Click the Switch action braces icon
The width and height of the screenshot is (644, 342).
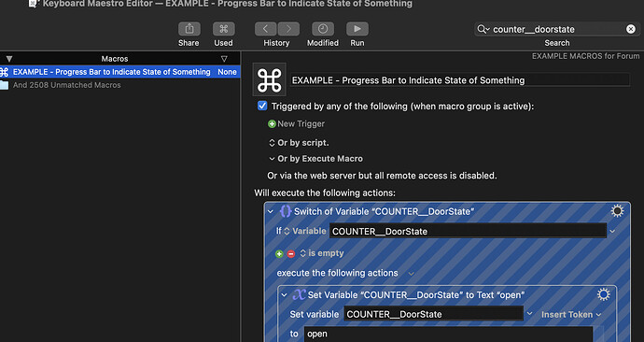pos(285,211)
